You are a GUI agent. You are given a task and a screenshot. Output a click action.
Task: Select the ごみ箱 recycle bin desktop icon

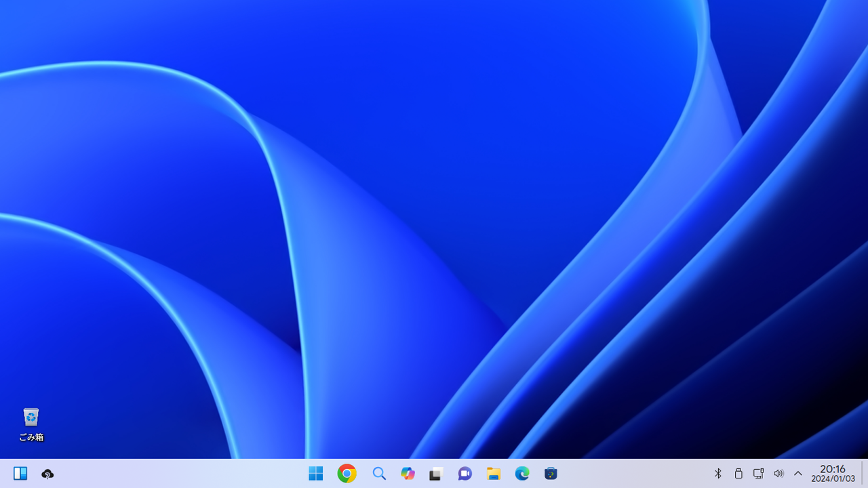tap(31, 425)
